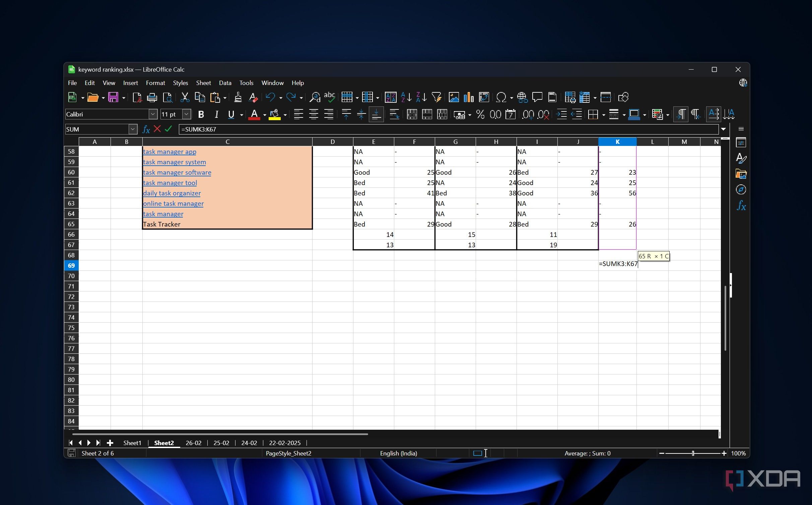Open the task manager software link
This screenshot has height=505, width=812.
tap(177, 172)
